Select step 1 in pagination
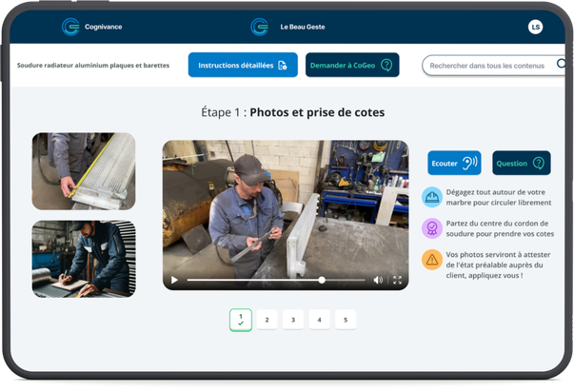 point(241,320)
